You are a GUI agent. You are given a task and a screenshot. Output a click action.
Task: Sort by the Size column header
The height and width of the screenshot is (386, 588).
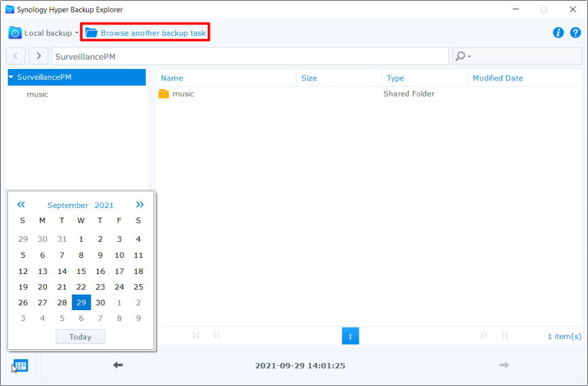click(339, 78)
